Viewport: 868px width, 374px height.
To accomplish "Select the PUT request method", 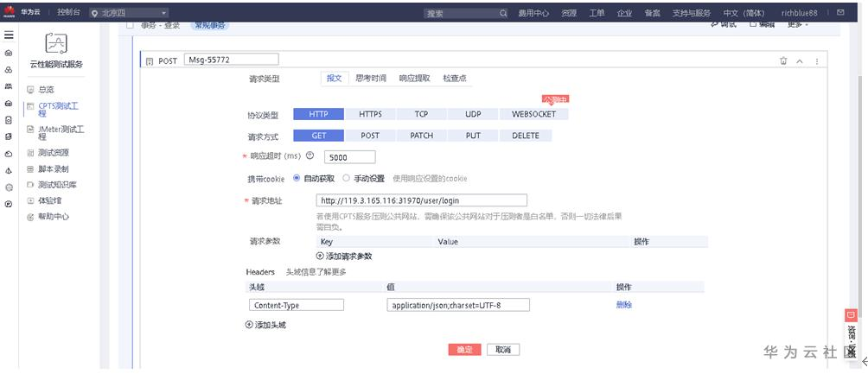I will pyautogui.click(x=473, y=136).
